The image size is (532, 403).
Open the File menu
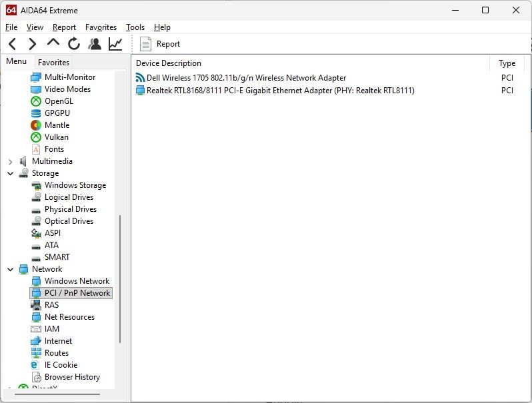(11, 27)
